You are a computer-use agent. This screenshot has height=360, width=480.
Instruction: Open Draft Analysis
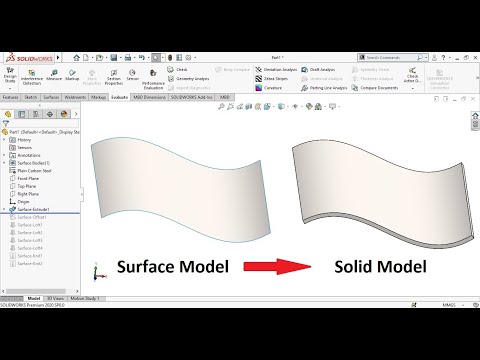click(x=318, y=69)
